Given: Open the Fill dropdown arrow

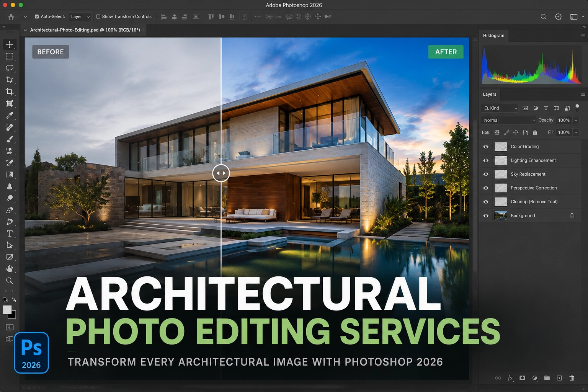Looking at the screenshot, I should pos(576,132).
